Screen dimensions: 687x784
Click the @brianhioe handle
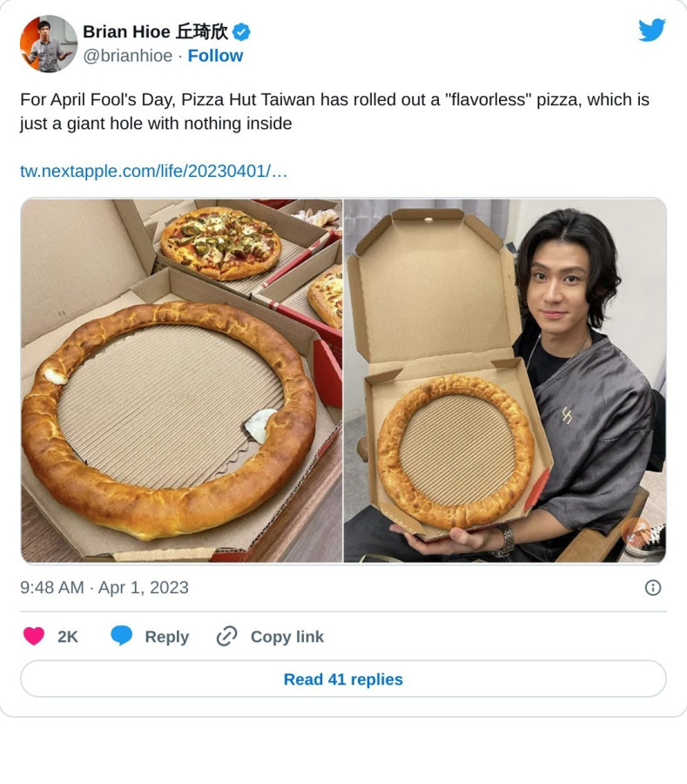(127, 56)
